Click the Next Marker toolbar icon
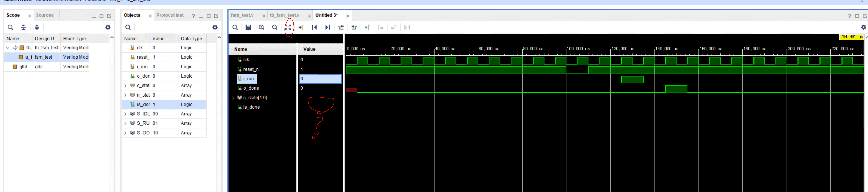The width and height of the screenshot is (868, 192). [394, 27]
